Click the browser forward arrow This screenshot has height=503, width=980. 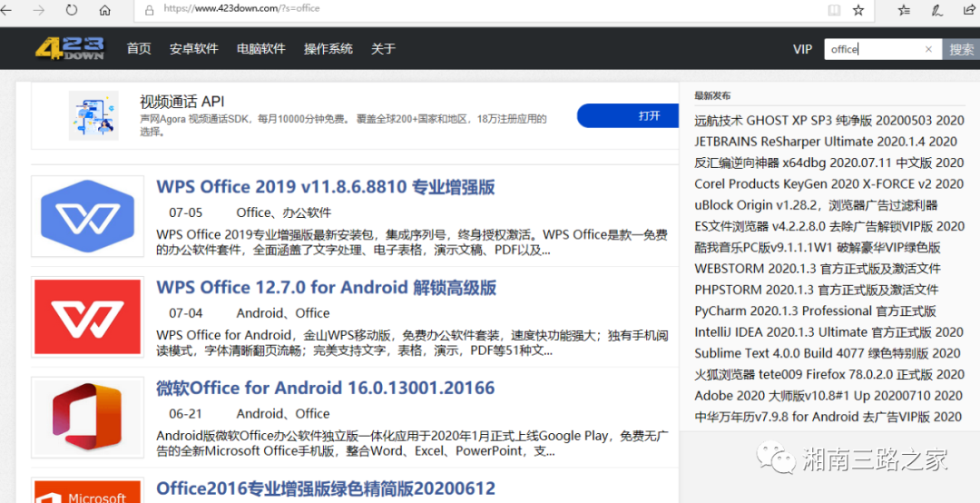[x=39, y=10]
